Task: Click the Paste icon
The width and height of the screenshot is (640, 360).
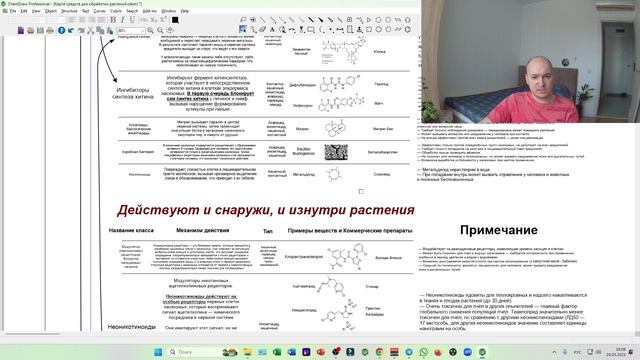Action: (110, 30)
